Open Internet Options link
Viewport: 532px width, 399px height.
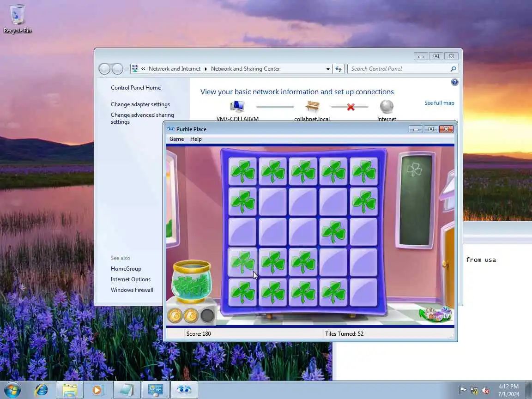(130, 279)
